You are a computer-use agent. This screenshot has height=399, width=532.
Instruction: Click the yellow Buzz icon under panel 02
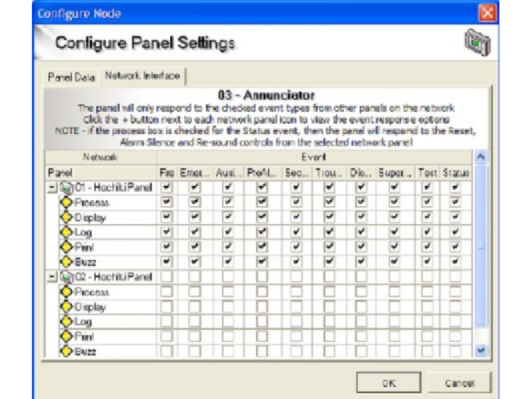pos(66,352)
